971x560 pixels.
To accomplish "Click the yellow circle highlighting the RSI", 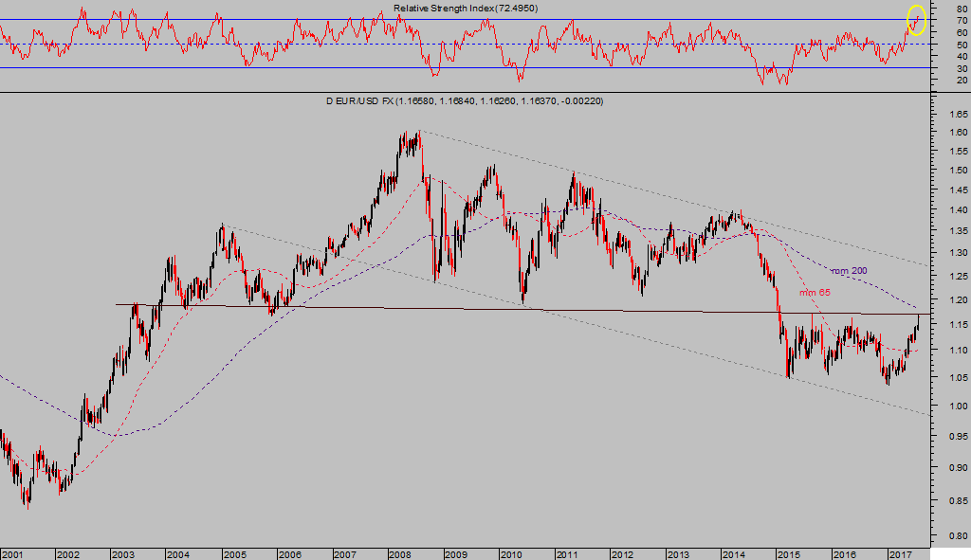I will [916, 20].
